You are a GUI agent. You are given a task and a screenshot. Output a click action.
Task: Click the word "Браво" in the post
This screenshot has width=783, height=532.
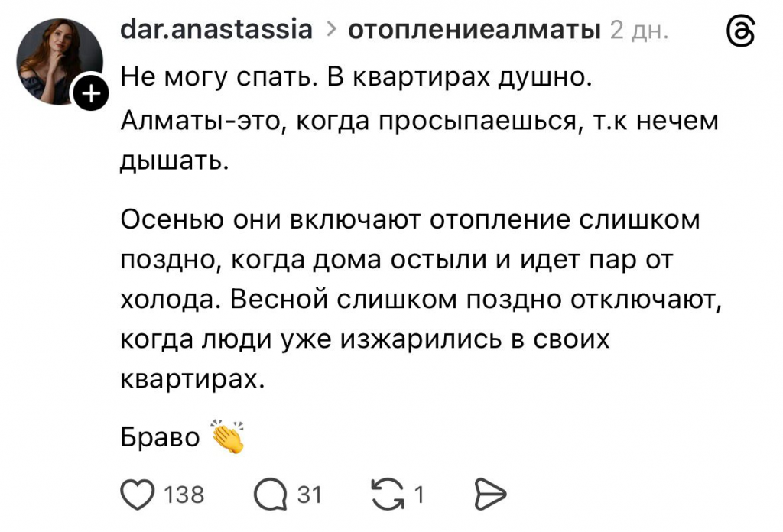pyautogui.click(x=160, y=438)
